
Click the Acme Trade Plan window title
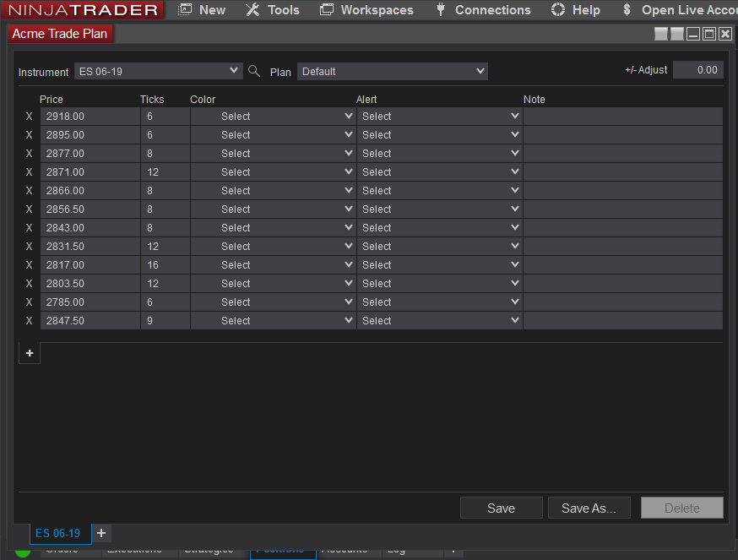point(60,34)
